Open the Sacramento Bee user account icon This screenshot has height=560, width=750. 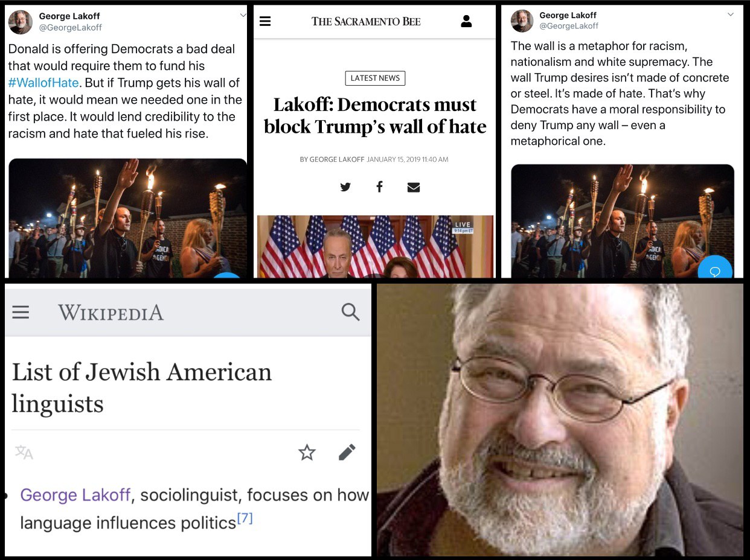(466, 21)
